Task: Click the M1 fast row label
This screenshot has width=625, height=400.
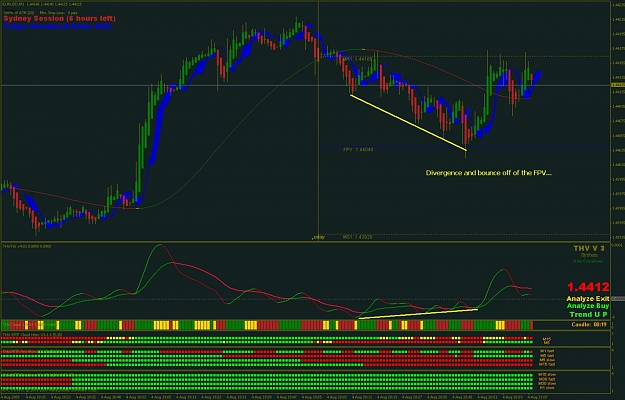Action: [547, 351]
